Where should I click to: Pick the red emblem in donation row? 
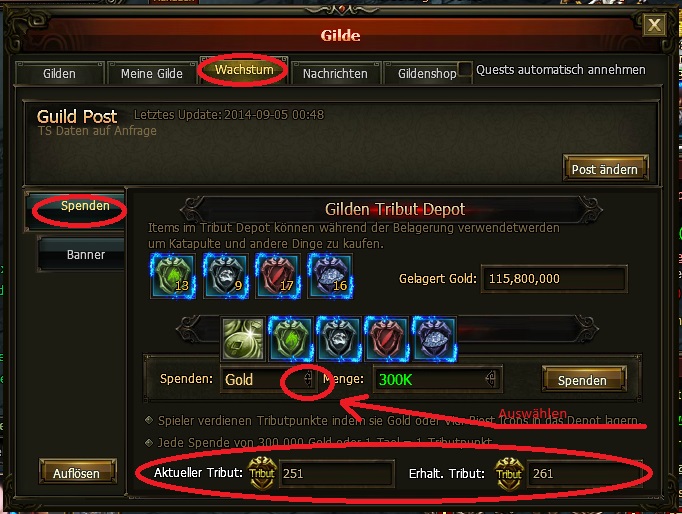(x=386, y=339)
